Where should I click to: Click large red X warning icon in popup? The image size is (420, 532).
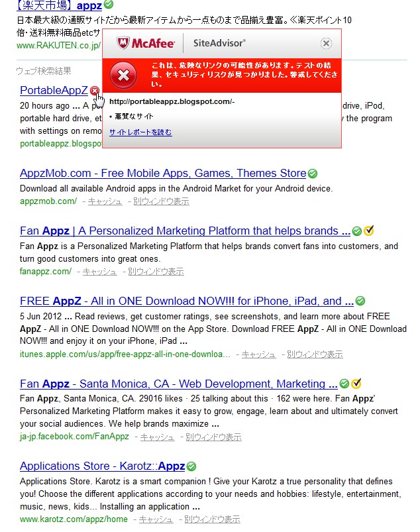coord(123,76)
